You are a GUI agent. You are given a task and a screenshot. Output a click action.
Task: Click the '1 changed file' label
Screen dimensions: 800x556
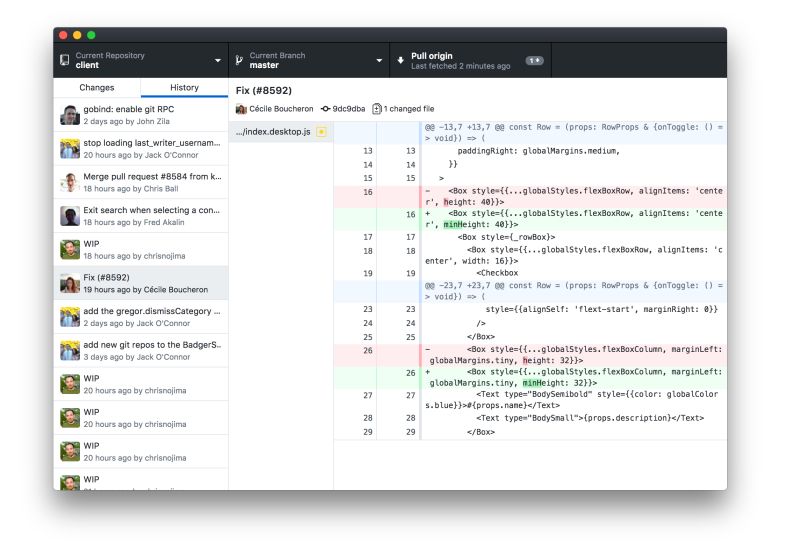pyautogui.click(x=409, y=109)
